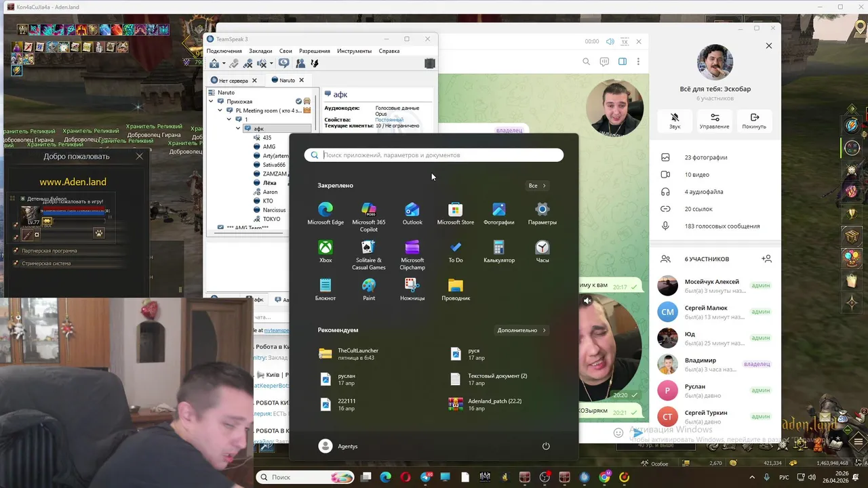This screenshot has height=488, width=868.
Task: Click the power button in Start menu
Action: click(546, 446)
